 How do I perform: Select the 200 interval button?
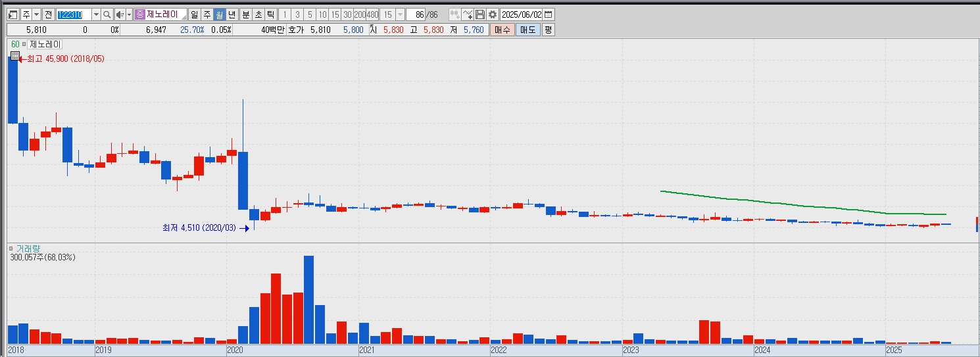pos(359,14)
